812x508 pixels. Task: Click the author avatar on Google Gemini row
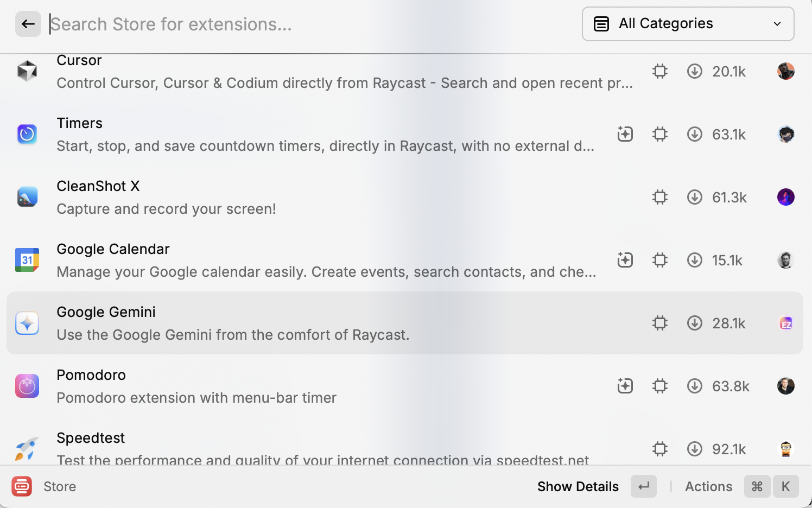click(785, 323)
